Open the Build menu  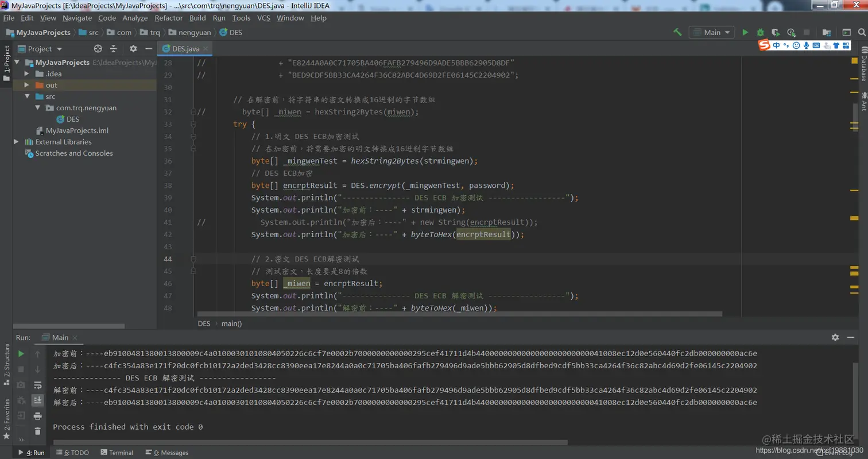[x=197, y=18]
